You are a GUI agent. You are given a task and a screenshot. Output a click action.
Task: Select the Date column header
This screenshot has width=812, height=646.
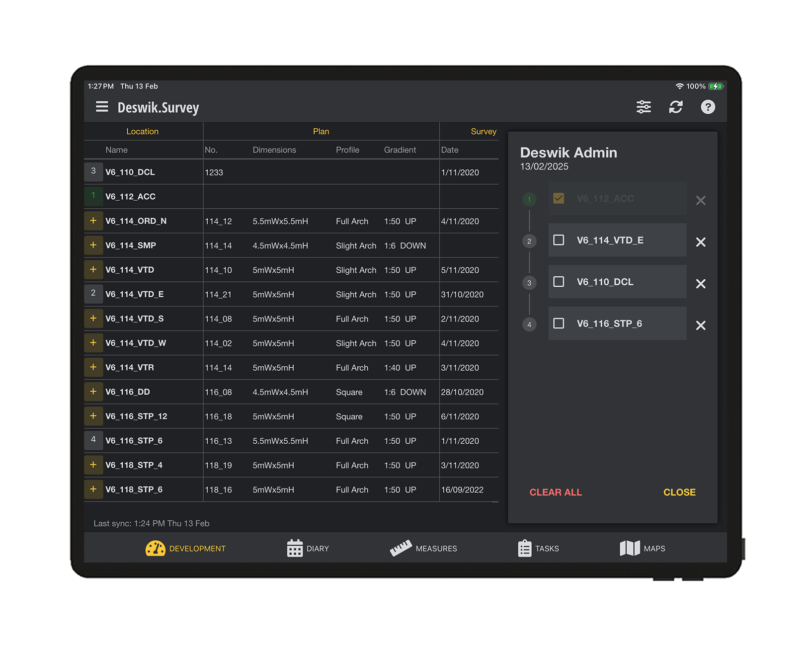pyautogui.click(x=450, y=150)
